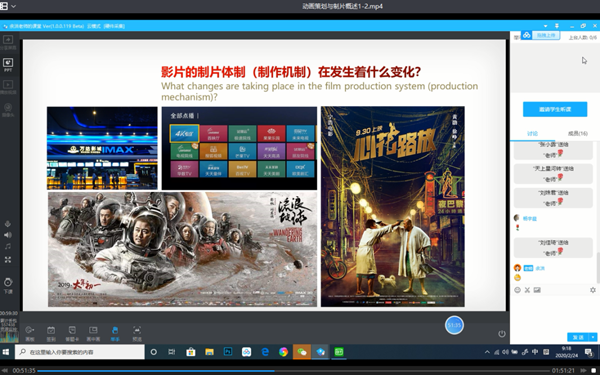The width and height of the screenshot is (600, 375).
Task: Open the sign-in calendar icon in toolbar
Action: (x=51, y=333)
